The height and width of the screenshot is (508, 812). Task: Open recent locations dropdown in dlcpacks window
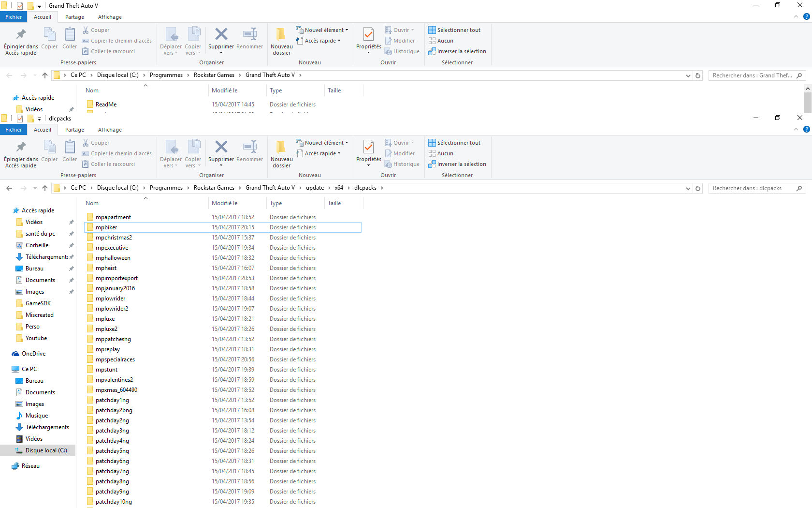[x=35, y=188]
